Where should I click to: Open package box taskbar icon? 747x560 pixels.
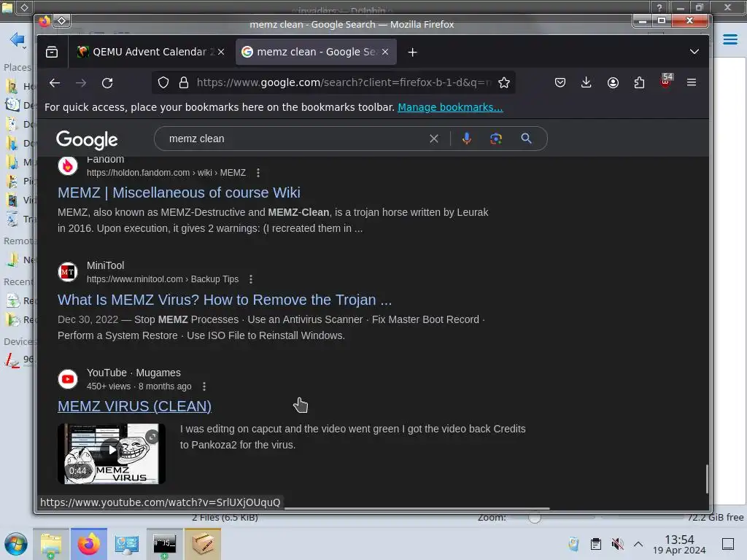(203, 544)
